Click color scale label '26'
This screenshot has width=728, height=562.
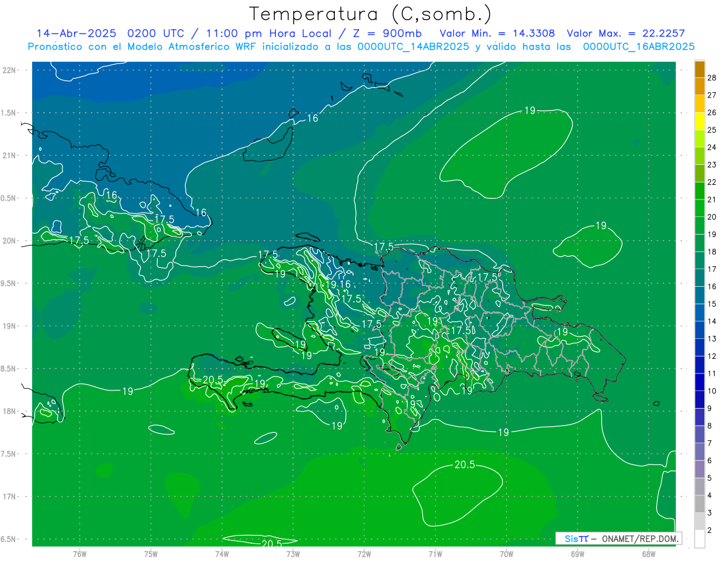[x=712, y=113]
